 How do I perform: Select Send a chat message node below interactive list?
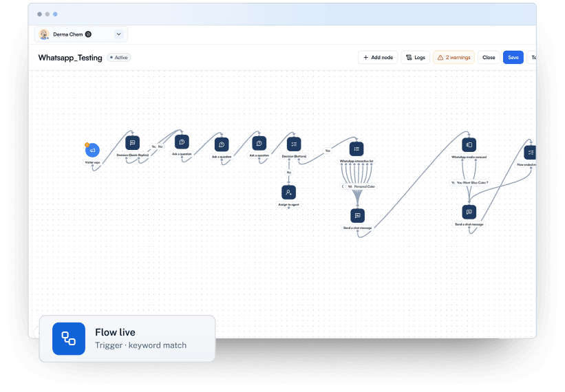(x=357, y=216)
